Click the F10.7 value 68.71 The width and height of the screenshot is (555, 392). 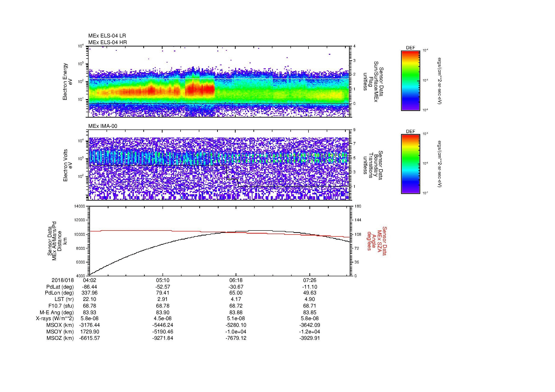click(310, 306)
